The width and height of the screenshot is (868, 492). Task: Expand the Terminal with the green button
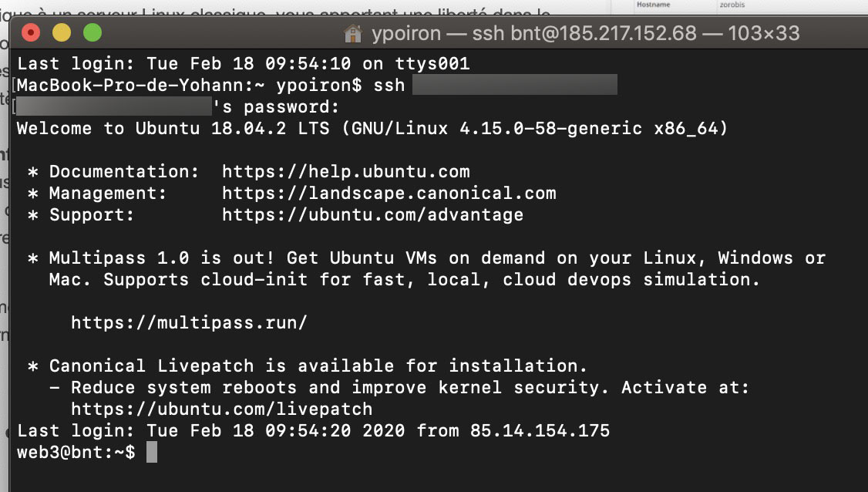(93, 33)
